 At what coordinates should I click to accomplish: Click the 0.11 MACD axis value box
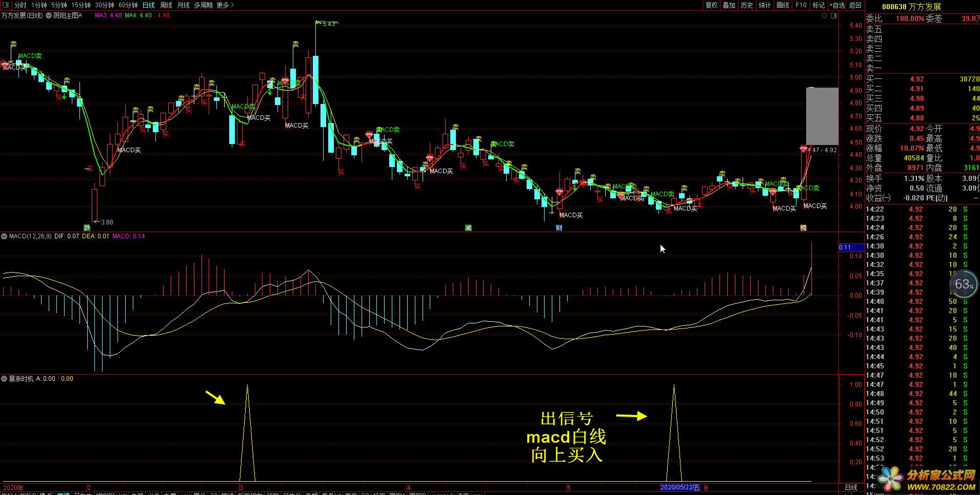point(851,247)
